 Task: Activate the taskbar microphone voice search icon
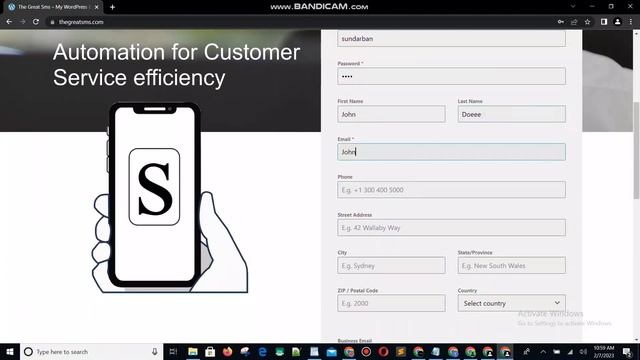tap(155, 351)
